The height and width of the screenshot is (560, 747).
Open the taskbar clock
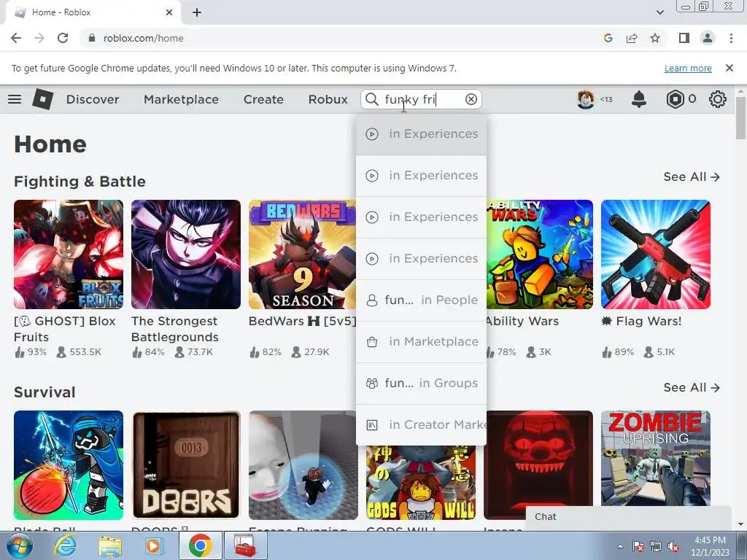710,546
